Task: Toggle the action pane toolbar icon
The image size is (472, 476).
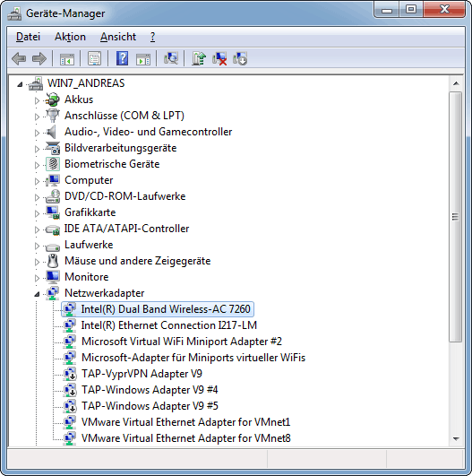Action: click(143, 58)
